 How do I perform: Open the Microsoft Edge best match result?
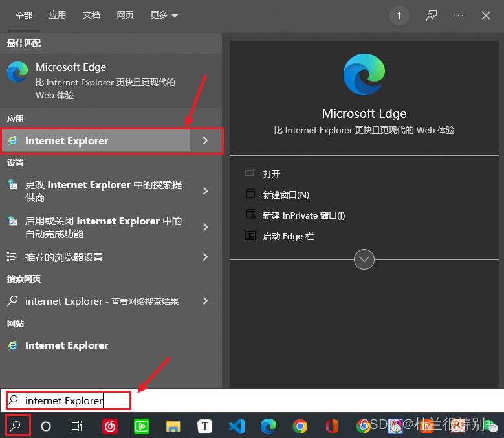tap(111, 81)
